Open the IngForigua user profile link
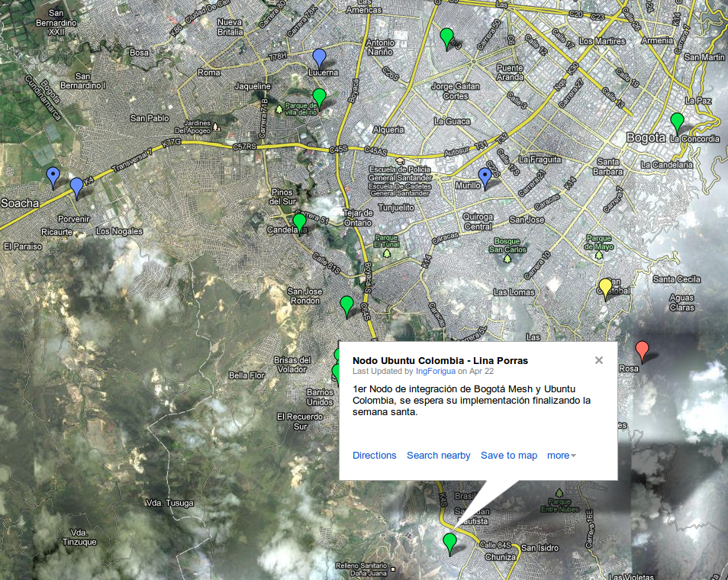 (435, 372)
